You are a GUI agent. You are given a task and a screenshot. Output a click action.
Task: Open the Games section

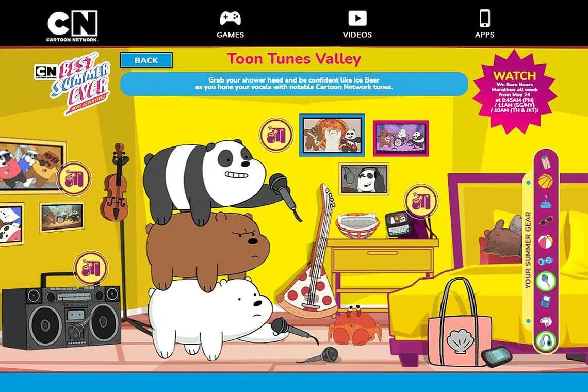[230, 25]
